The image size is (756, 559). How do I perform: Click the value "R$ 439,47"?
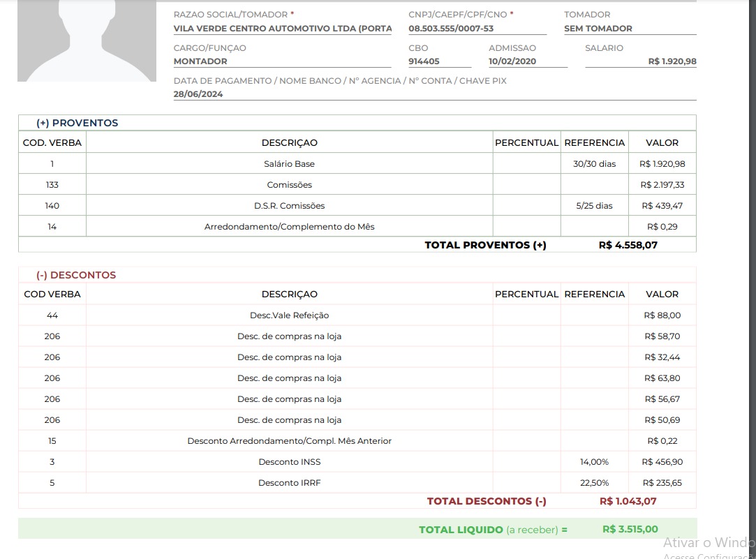click(x=662, y=206)
